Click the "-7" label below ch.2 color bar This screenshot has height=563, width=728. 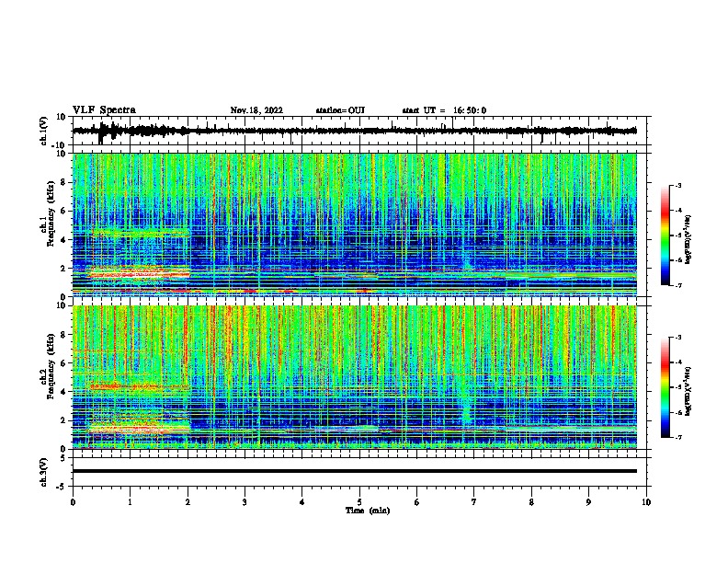pyautogui.click(x=677, y=437)
